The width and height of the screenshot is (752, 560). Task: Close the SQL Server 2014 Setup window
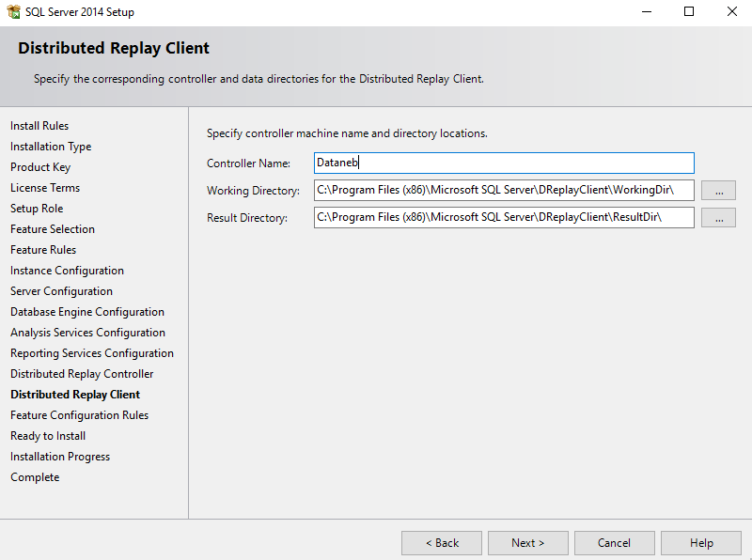point(731,11)
